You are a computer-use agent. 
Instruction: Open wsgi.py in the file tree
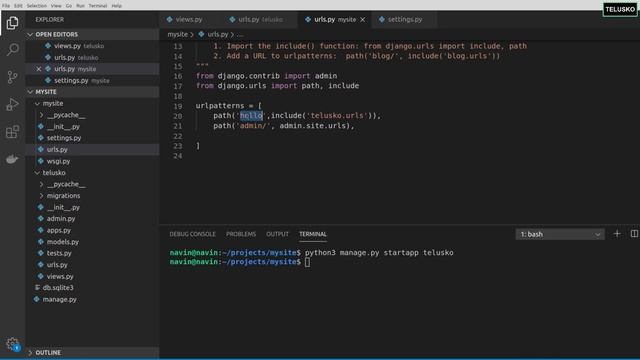tap(58, 161)
